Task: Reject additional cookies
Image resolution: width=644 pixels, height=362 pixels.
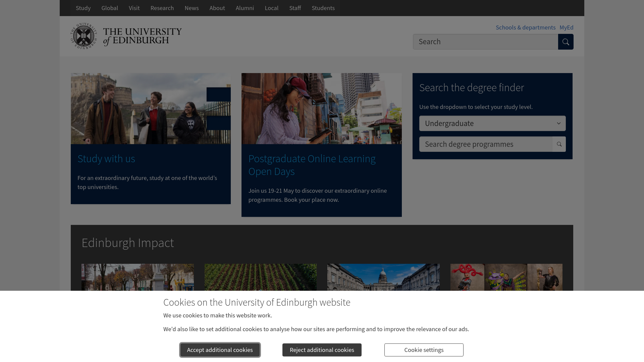Action: [x=322, y=350]
